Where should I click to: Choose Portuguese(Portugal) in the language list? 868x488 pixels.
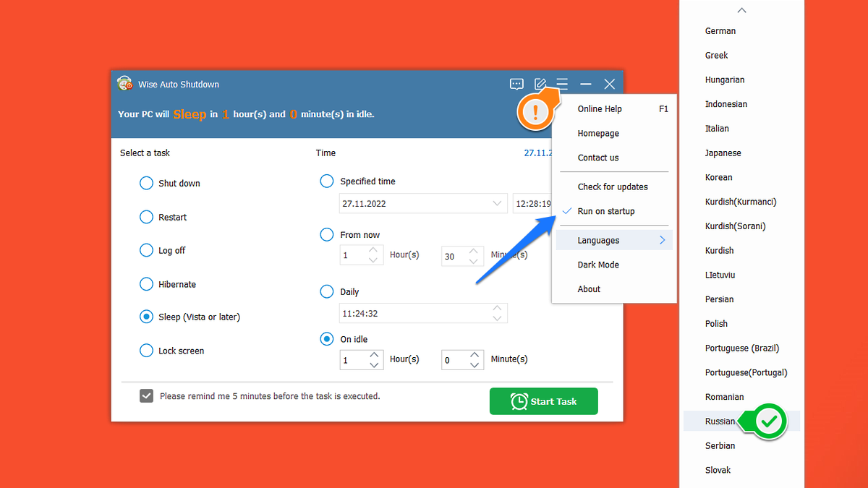coord(742,372)
